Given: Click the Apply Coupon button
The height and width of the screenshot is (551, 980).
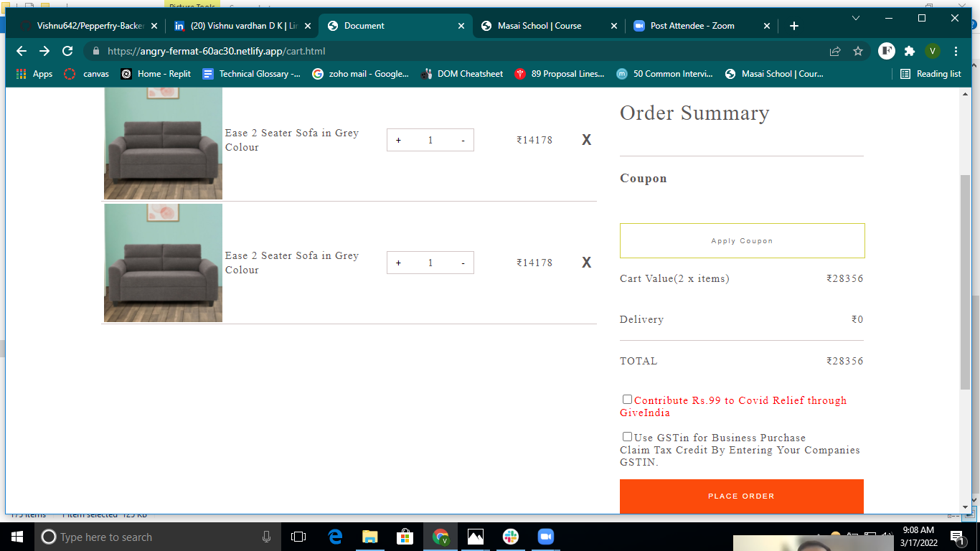Looking at the screenshot, I should click(x=742, y=240).
